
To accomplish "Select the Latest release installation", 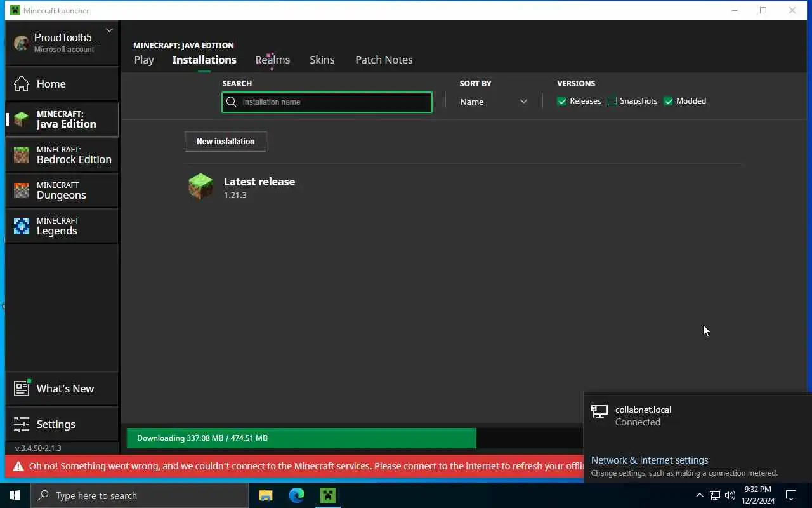I will tap(463, 187).
